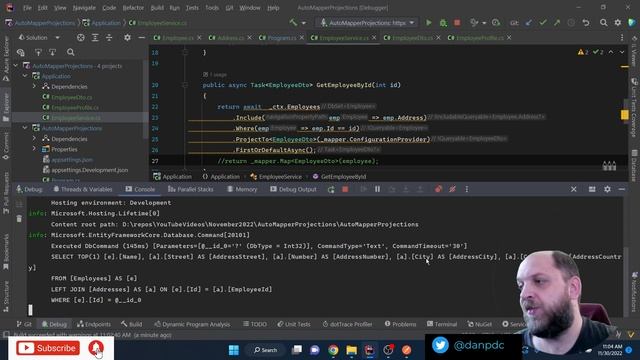Screen dimensions: 640x360
Task: Collapse the AutoMapperProjections project node
Action: click(25, 128)
